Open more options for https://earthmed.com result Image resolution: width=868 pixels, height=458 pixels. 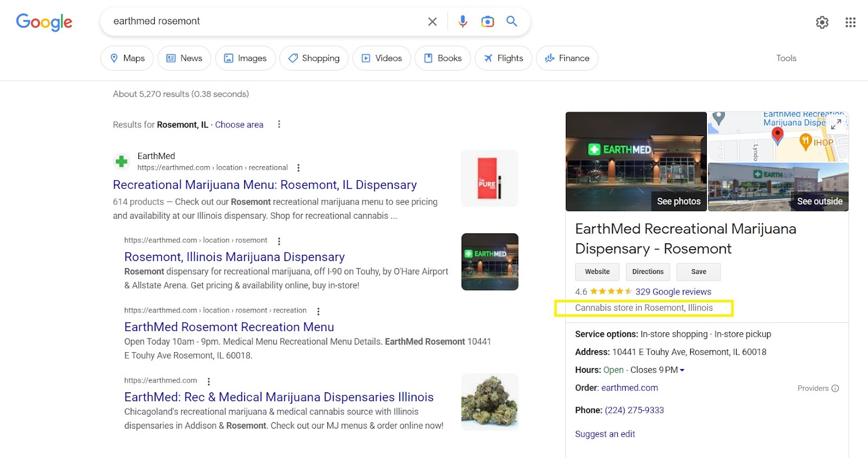pyautogui.click(x=209, y=381)
